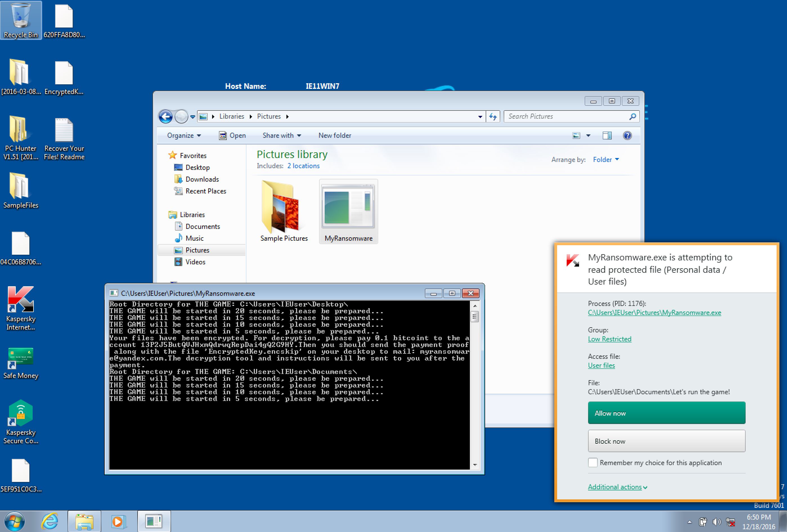
Task: Click the Explorer back navigation arrow
Action: [x=166, y=116]
